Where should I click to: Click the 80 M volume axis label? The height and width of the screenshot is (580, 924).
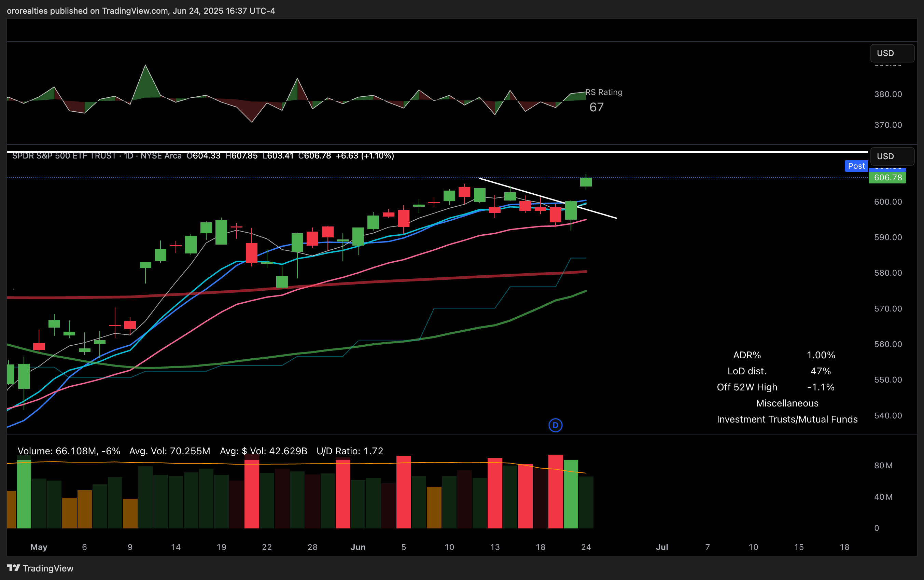[883, 466]
